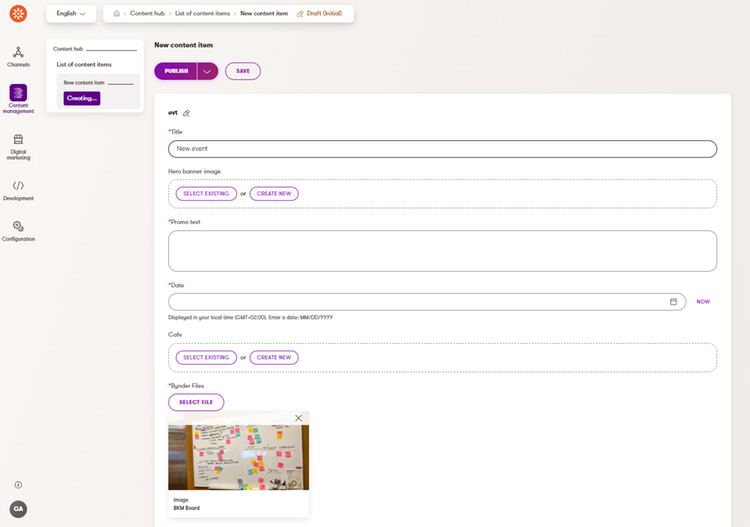Click Create New under Hero banner image
Viewport: 750px width, 527px height.
tap(274, 194)
